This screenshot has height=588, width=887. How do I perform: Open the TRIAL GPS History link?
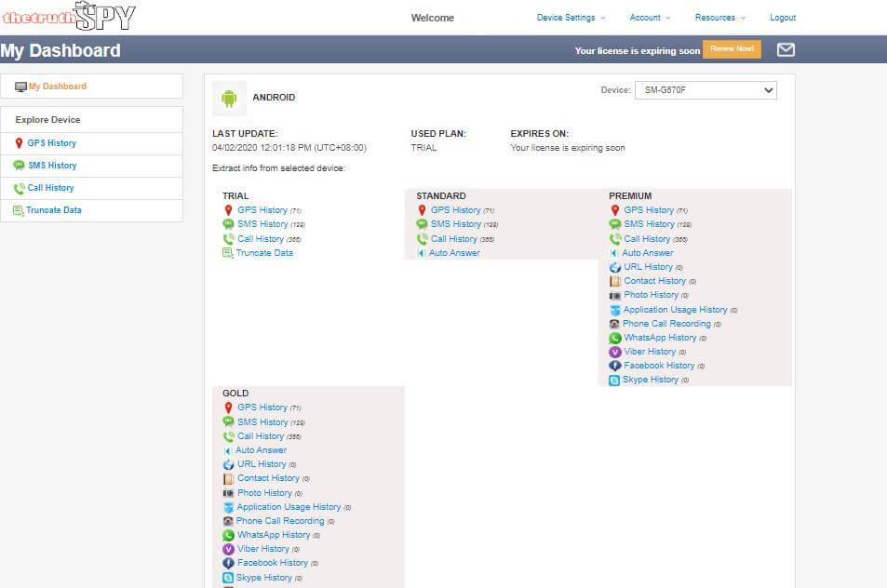[x=262, y=209]
